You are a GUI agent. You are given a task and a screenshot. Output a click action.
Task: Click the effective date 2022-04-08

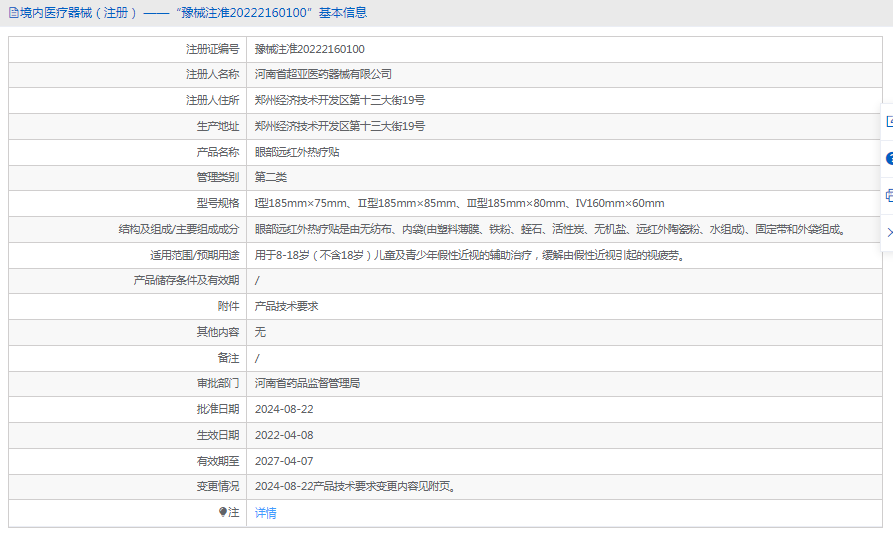pyautogui.click(x=284, y=435)
